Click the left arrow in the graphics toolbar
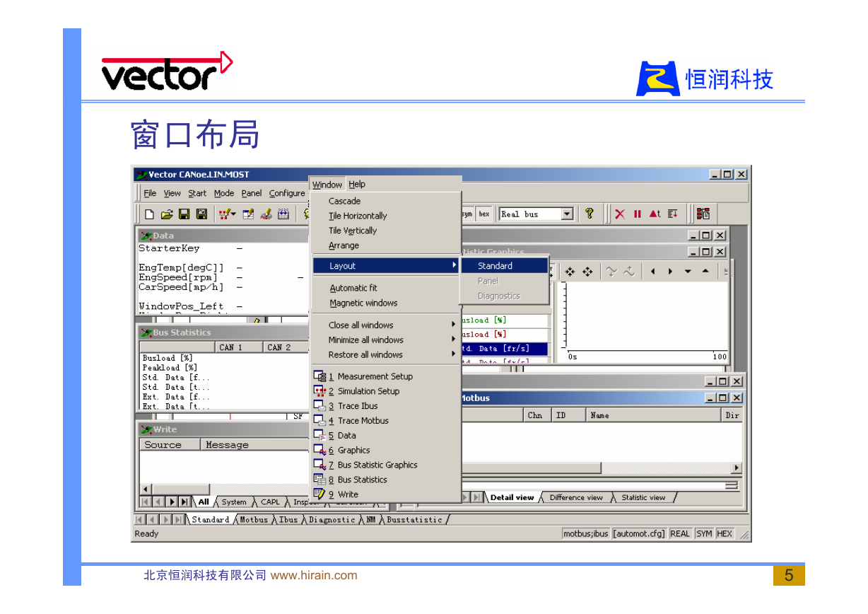Screen dimensions: 868x614 [653, 272]
